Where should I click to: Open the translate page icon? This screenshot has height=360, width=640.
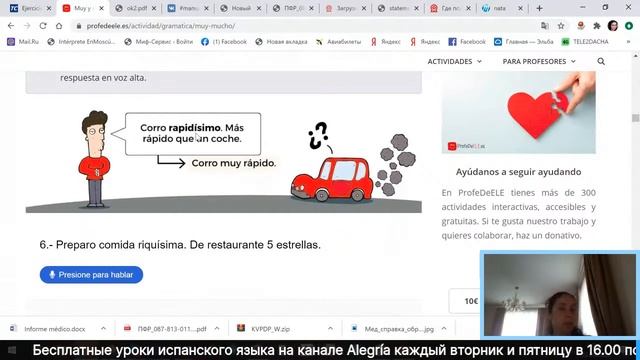[x=544, y=26]
